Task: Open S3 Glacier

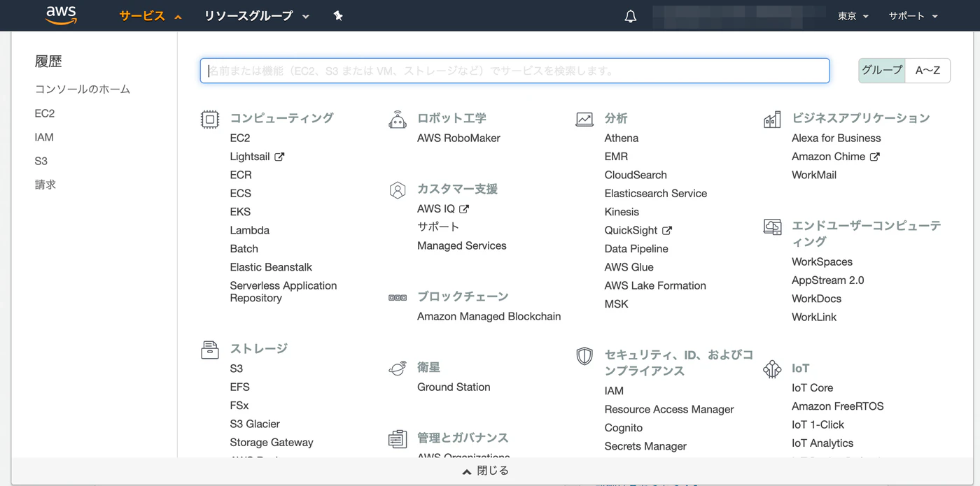Action: click(x=255, y=424)
